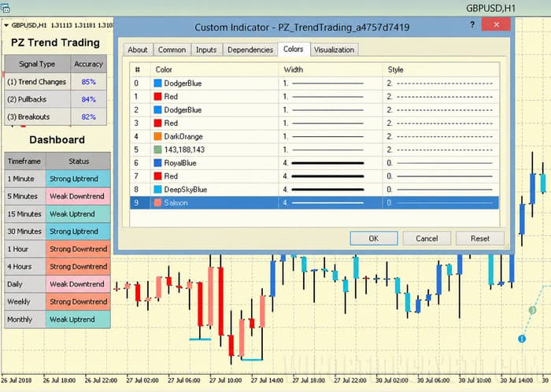Click Monthly 'Weak Uptrend' status
This screenshot has height=392, width=551.
78,320
